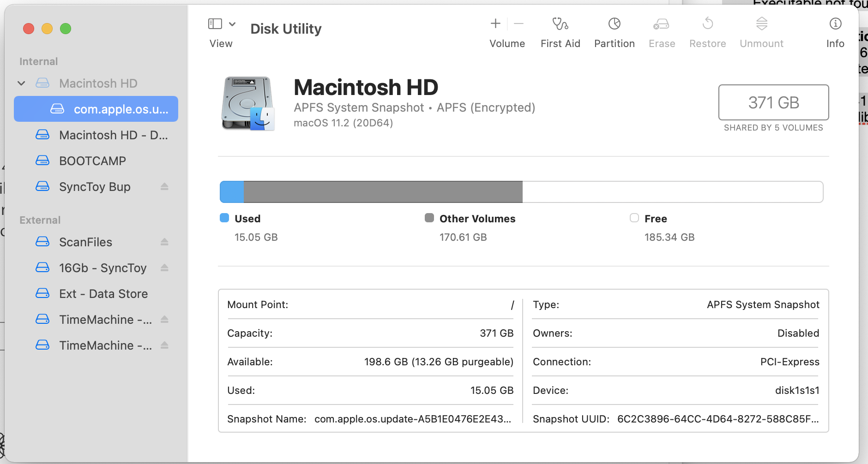This screenshot has width=868, height=464.
Task: Open the Info circle icon
Action: pos(835,24)
